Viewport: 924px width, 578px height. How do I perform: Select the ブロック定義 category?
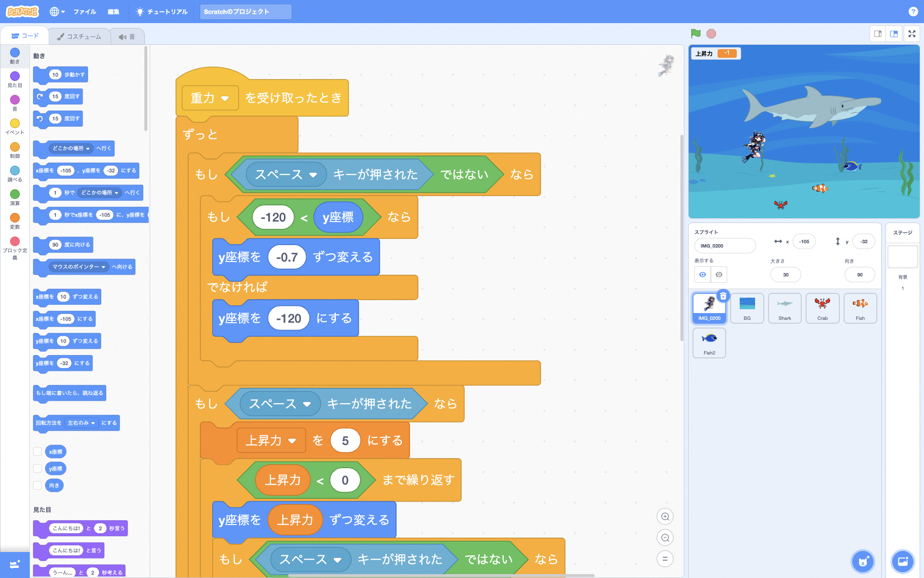pyautogui.click(x=15, y=248)
